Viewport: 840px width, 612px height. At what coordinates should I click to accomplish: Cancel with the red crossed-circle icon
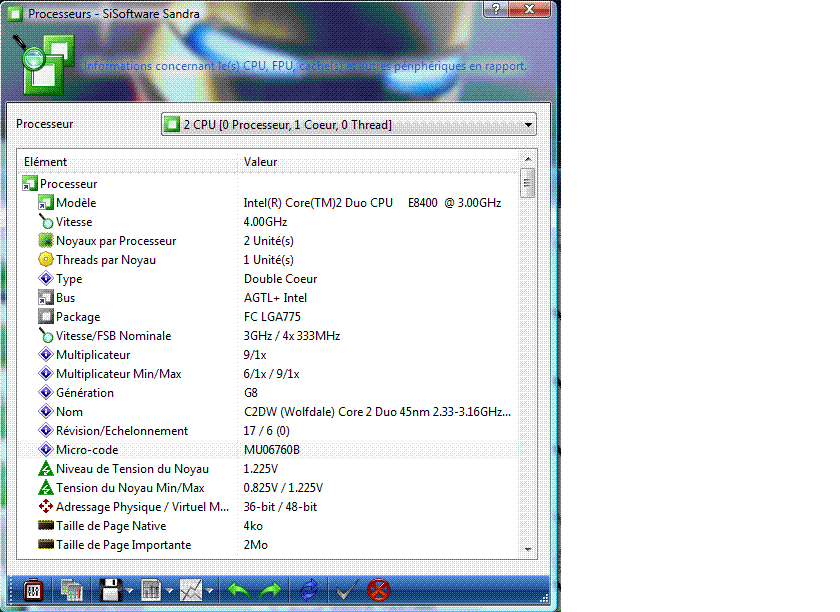(x=379, y=591)
